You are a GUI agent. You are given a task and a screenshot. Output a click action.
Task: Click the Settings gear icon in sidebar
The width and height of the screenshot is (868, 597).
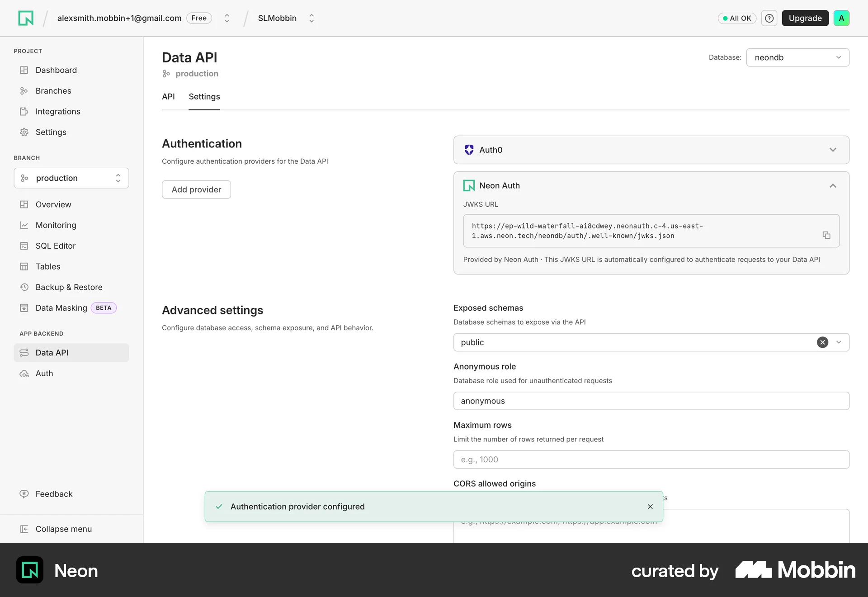24,132
